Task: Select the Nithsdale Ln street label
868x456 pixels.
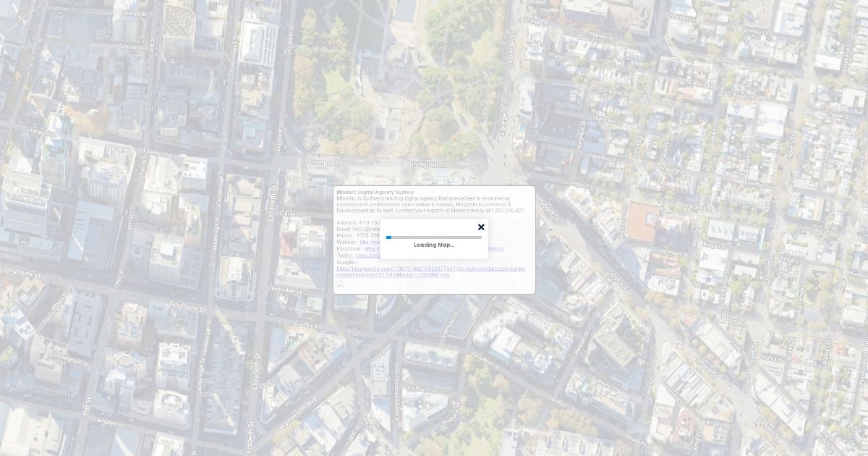Action: pos(287,290)
